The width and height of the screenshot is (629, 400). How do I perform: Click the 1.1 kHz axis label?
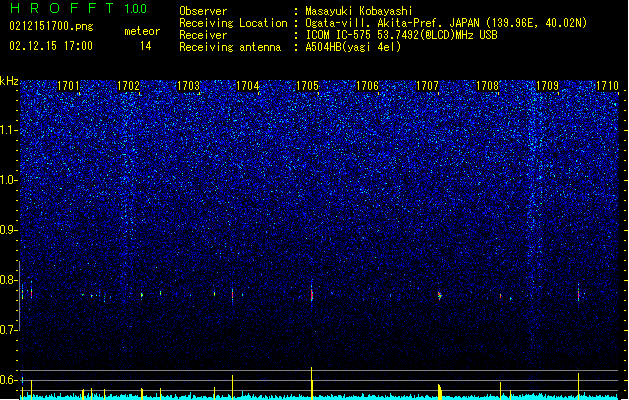9,130
